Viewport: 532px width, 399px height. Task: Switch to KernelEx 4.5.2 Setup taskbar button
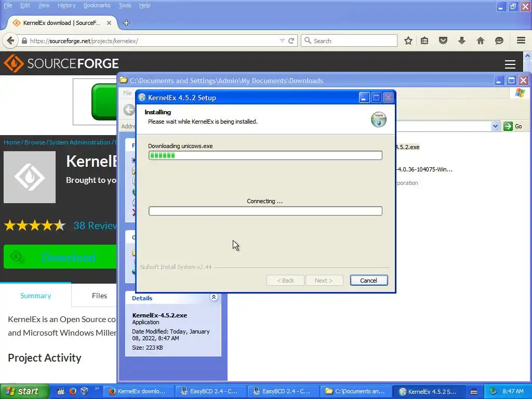(x=428, y=391)
